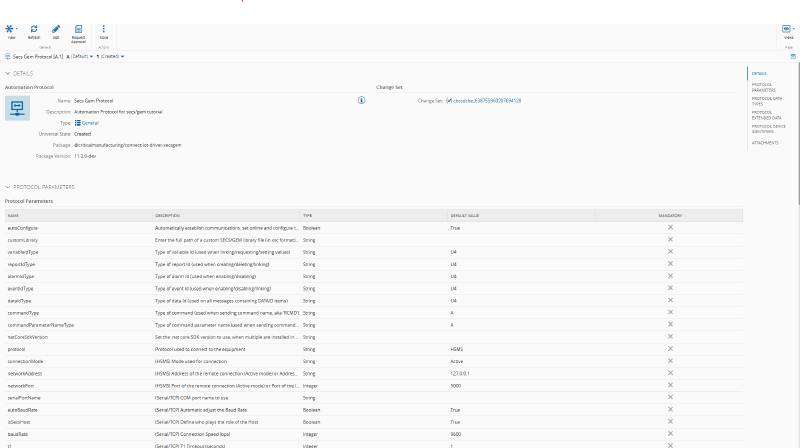
Task: Collapse the PROTOCOL PARAMETERS section
Action: (8, 187)
